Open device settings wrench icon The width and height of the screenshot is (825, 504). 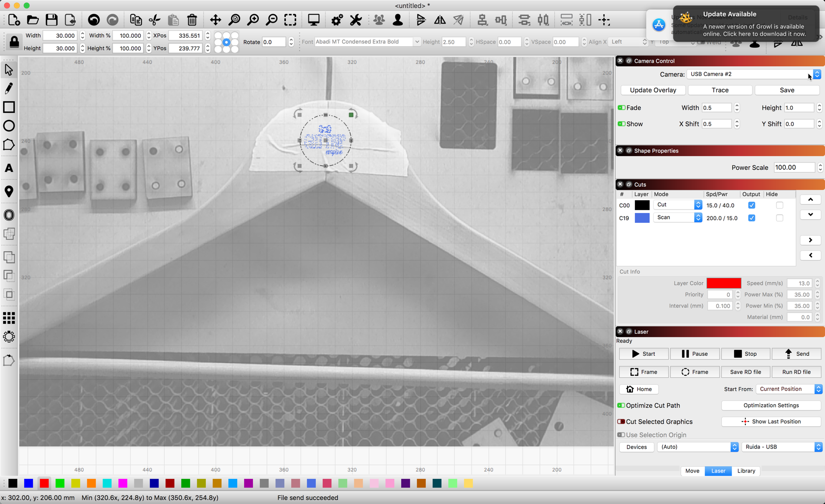(x=356, y=20)
